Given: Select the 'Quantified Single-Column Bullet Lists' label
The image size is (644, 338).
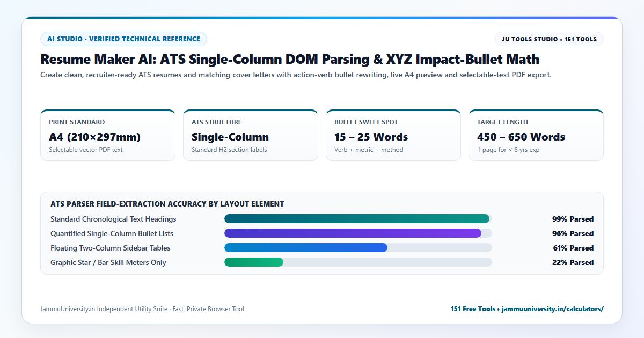Looking at the screenshot, I should pos(112,233).
